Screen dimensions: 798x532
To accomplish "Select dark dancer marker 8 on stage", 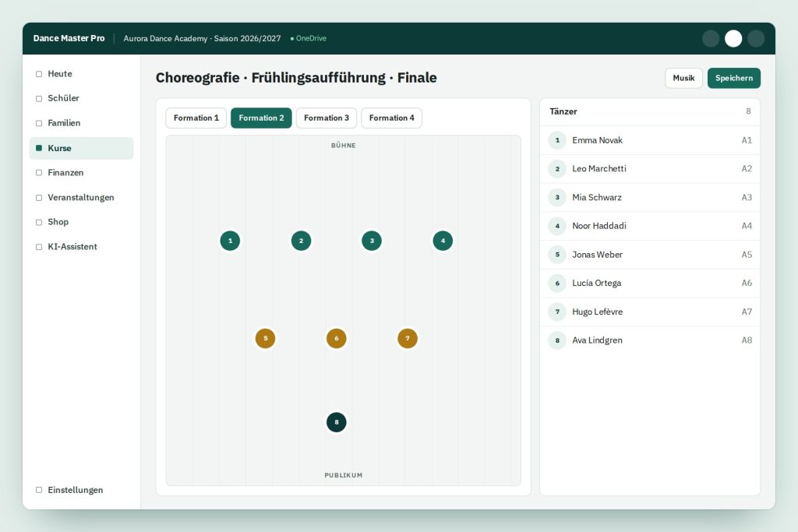I will 337,422.
